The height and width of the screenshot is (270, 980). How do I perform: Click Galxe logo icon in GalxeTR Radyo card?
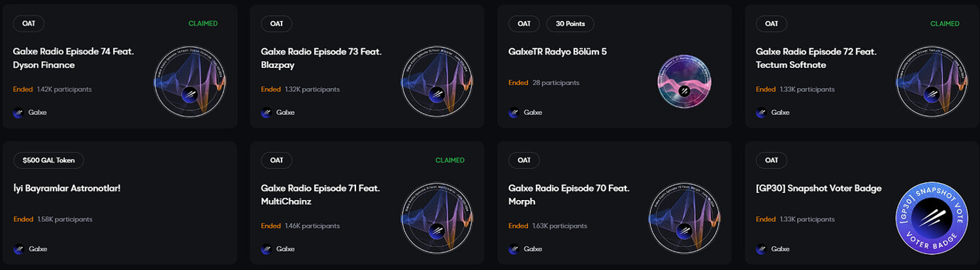coord(514,112)
